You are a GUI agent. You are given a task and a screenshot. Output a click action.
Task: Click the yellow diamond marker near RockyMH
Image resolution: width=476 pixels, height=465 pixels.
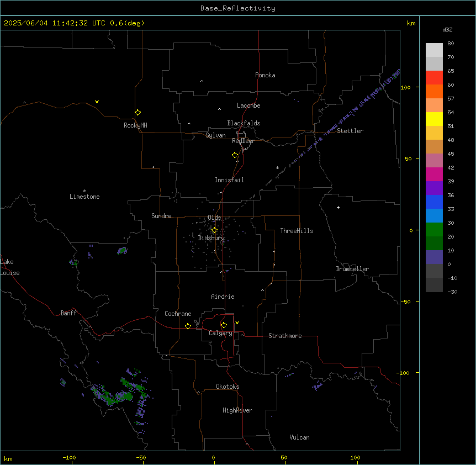(137, 113)
